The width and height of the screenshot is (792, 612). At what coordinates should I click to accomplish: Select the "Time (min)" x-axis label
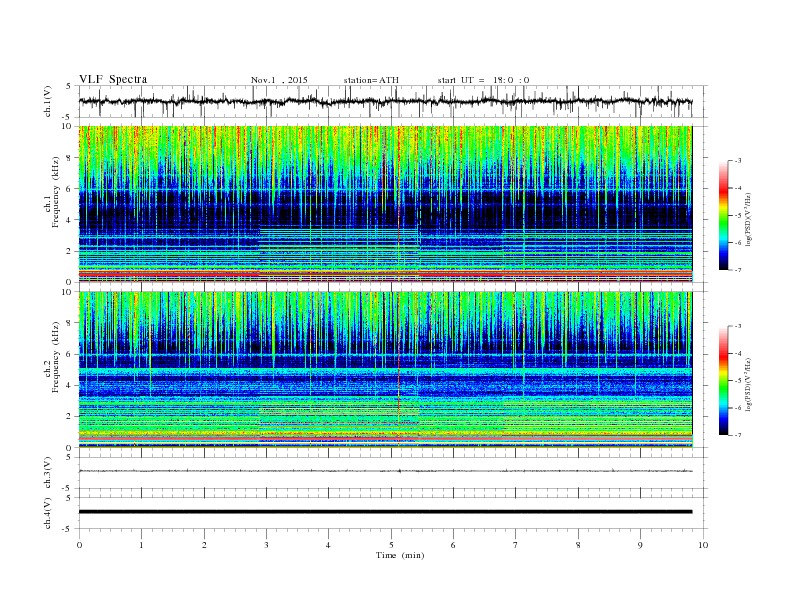coord(400,555)
